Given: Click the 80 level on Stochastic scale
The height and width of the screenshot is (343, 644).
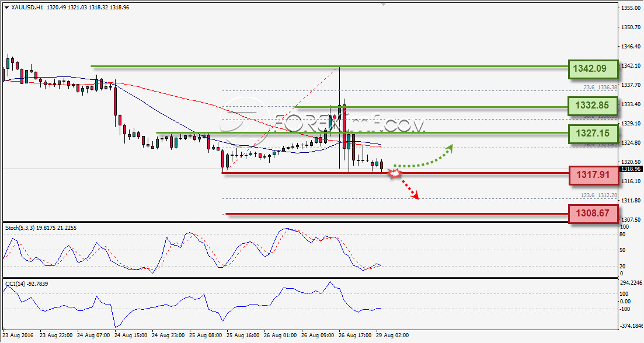Looking at the screenshot, I should pyautogui.click(x=622, y=235).
